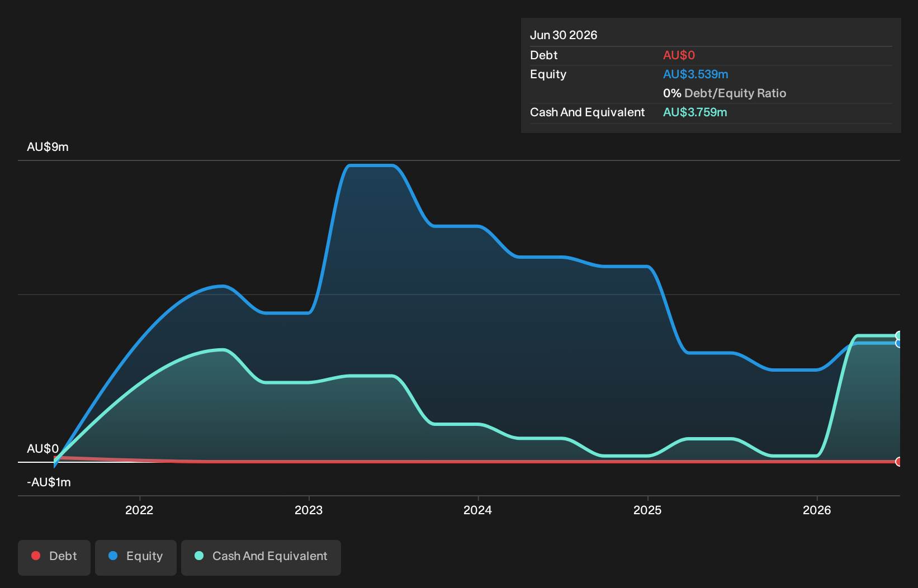Viewport: 918px width, 588px height.
Task: Toggle Cash And Equivalent legend button
Action: coord(261,557)
